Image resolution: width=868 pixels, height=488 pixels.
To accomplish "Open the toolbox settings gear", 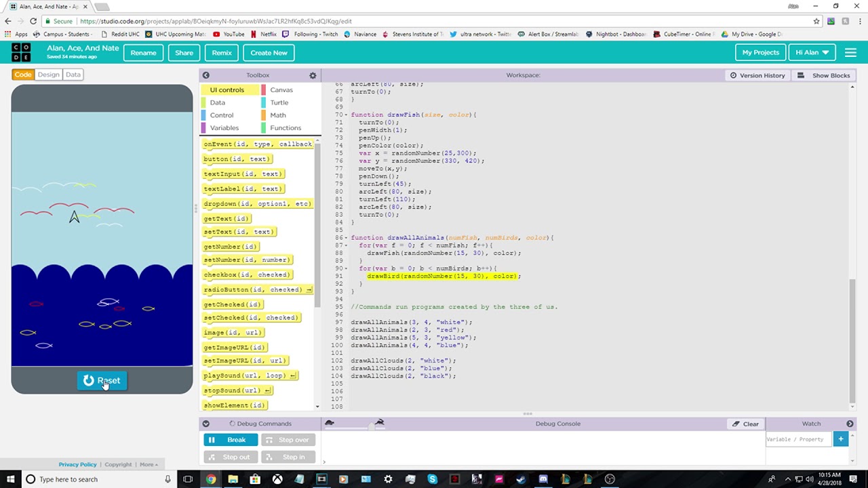I will point(313,75).
